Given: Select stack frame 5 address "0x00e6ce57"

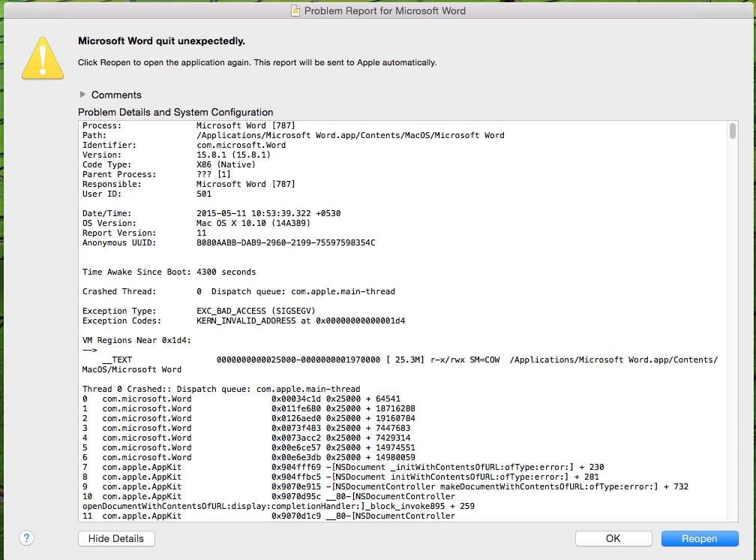Looking at the screenshot, I should [296, 447].
